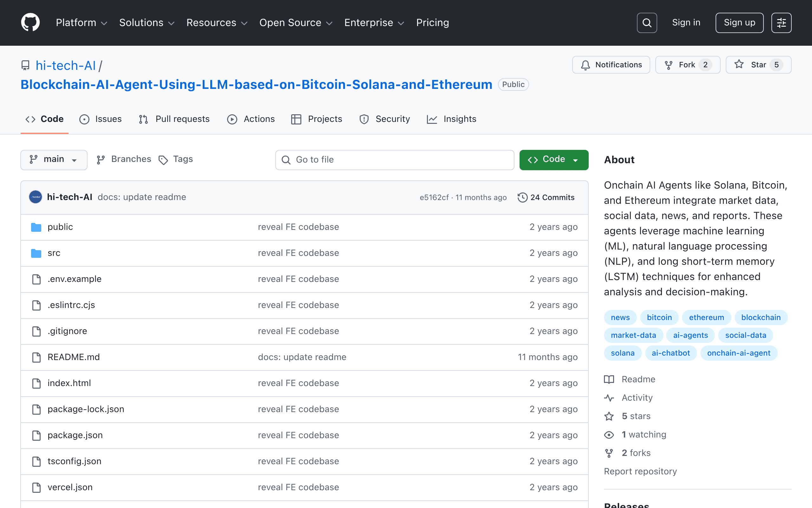
Task: Click the Readme book icon in About
Action: pos(609,379)
